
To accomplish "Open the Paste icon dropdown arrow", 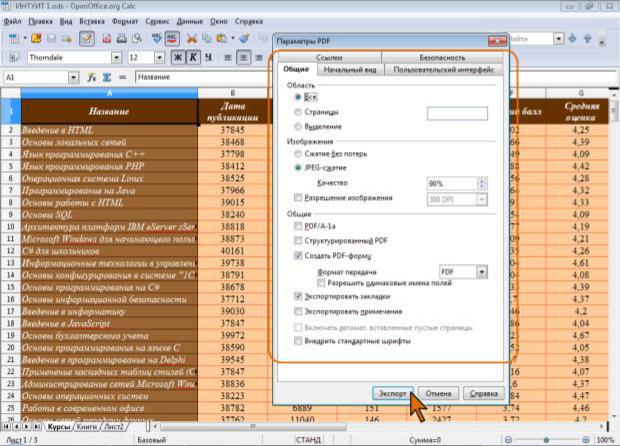I will click(x=232, y=39).
